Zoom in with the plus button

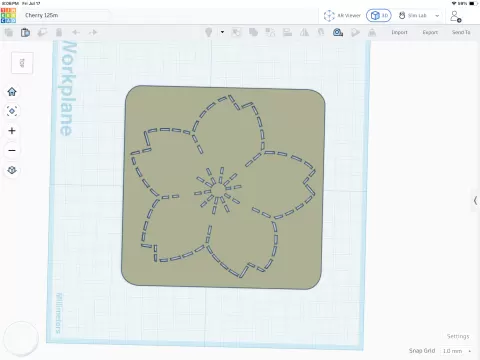click(x=12, y=131)
